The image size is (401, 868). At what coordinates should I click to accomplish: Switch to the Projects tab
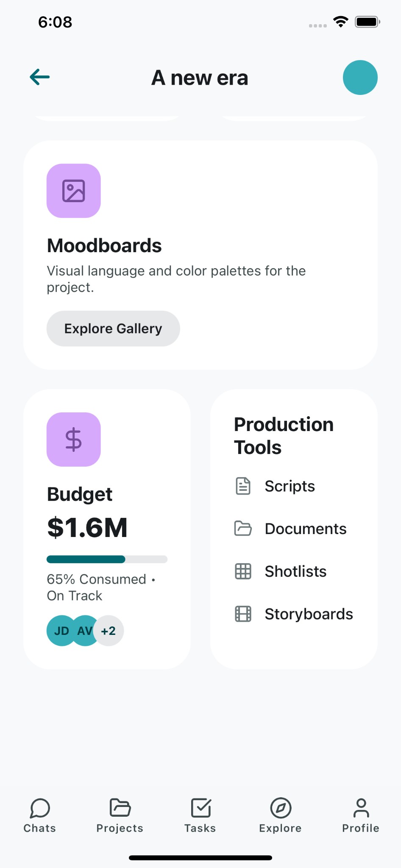tap(120, 815)
